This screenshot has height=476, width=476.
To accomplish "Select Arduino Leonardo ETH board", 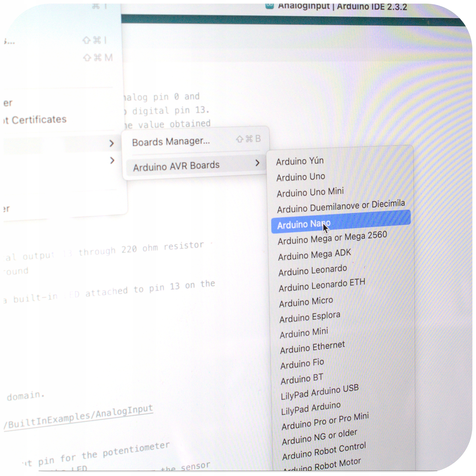I will (321, 285).
